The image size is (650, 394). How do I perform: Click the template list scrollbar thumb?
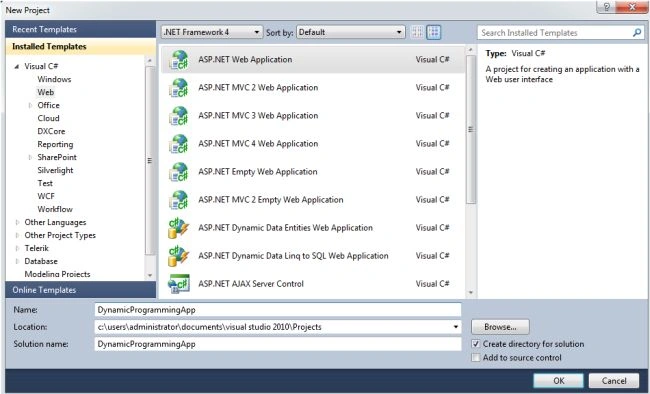pos(471,129)
